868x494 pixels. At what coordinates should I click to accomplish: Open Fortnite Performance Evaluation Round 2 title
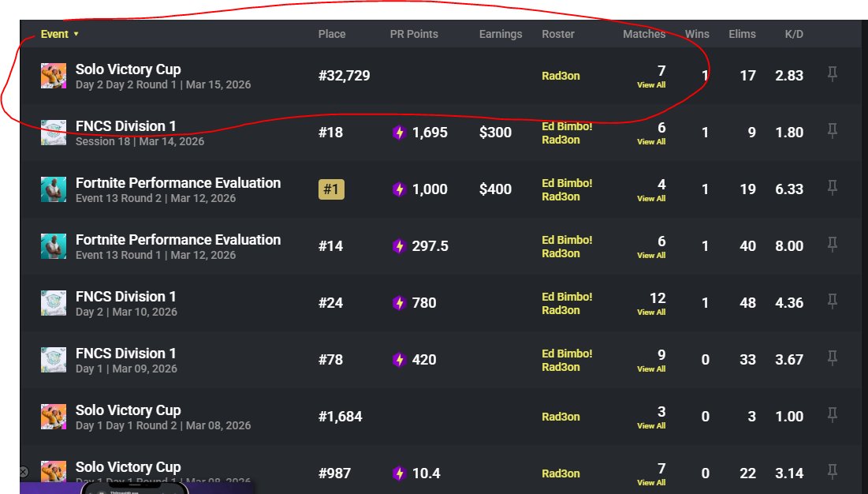177,183
